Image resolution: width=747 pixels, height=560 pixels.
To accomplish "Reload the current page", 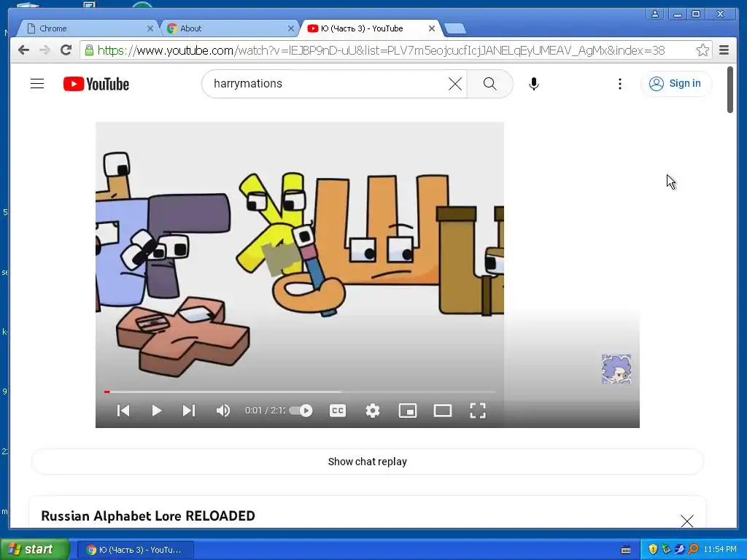I will coord(66,50).
